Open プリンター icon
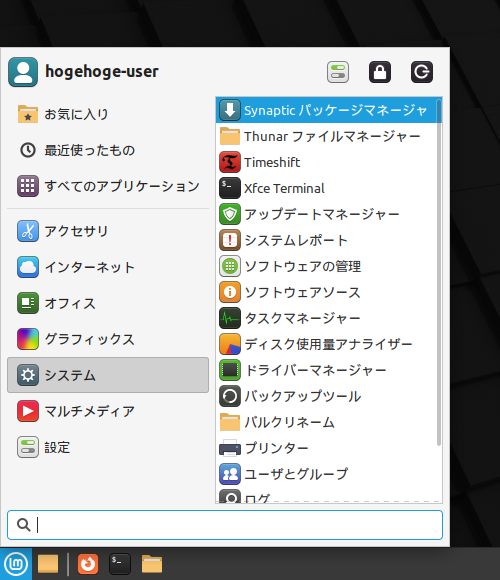This screenshot has height=580, width=500. tap(230, 448)
